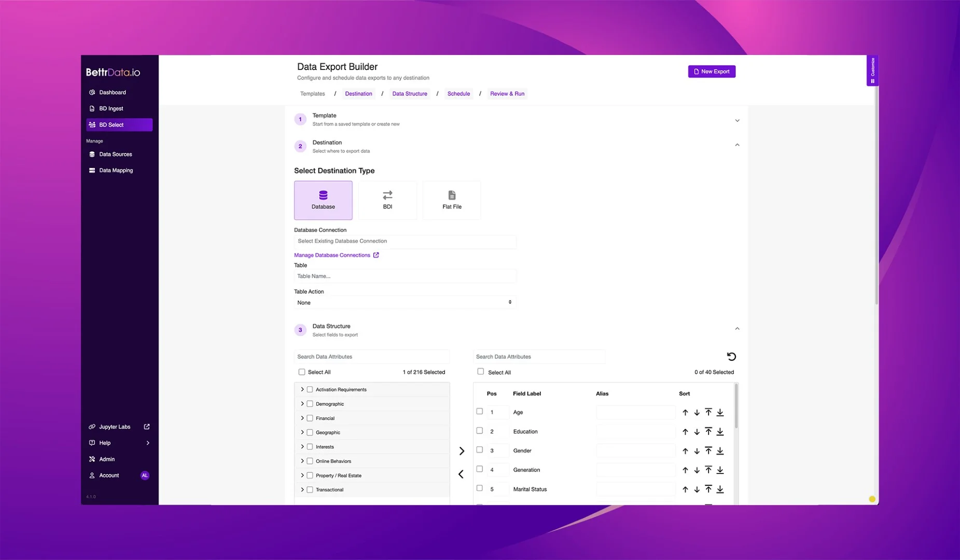960x560 pixels.
Task: Move Age field to bottom
Action: 720,413
